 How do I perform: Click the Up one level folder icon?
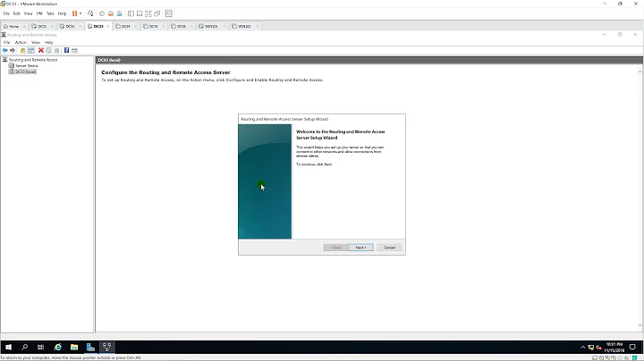[23, 50]
